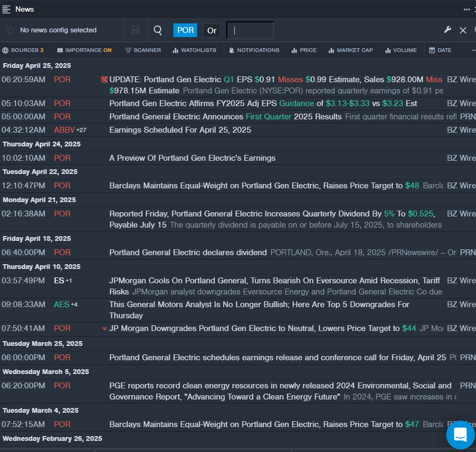
Task: Click the ES ticker symbol
Action: click(x=59, y=281)
